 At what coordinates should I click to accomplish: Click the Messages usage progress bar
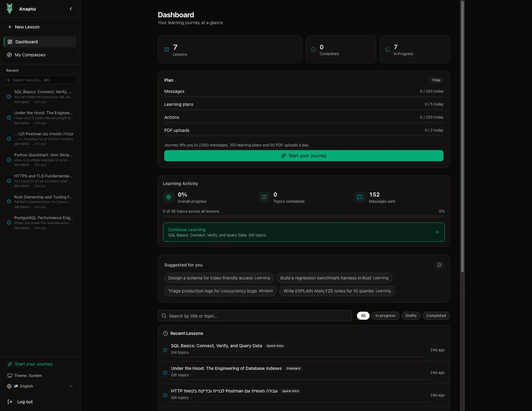304,97
